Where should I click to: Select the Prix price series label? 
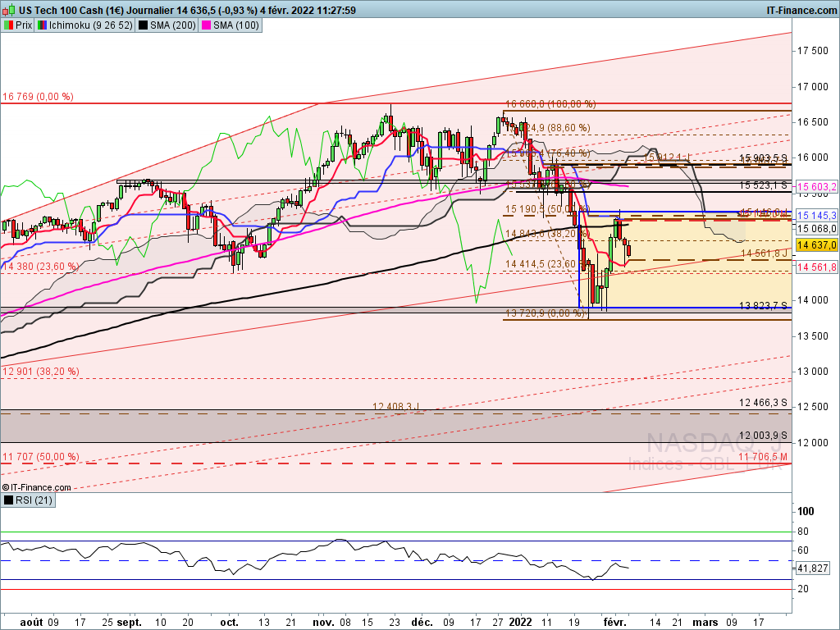pos(24,25)
